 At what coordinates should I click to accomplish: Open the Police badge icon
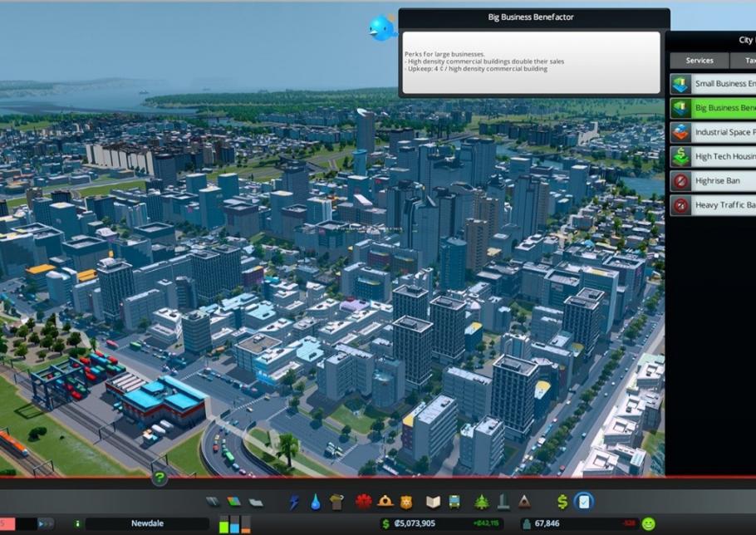pyautogui.click(x=406, y=503)
